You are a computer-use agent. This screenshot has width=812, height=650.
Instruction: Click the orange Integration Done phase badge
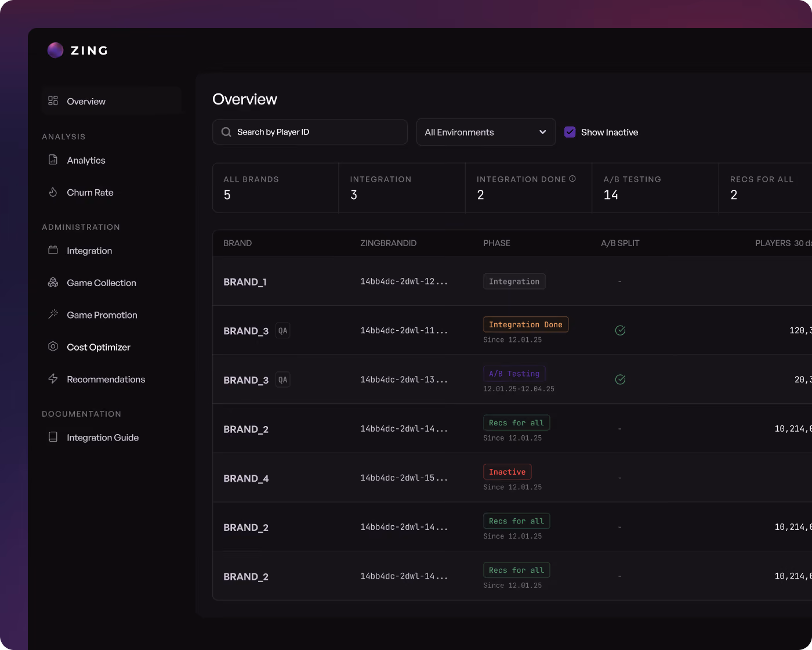click(x=525, y=324)
